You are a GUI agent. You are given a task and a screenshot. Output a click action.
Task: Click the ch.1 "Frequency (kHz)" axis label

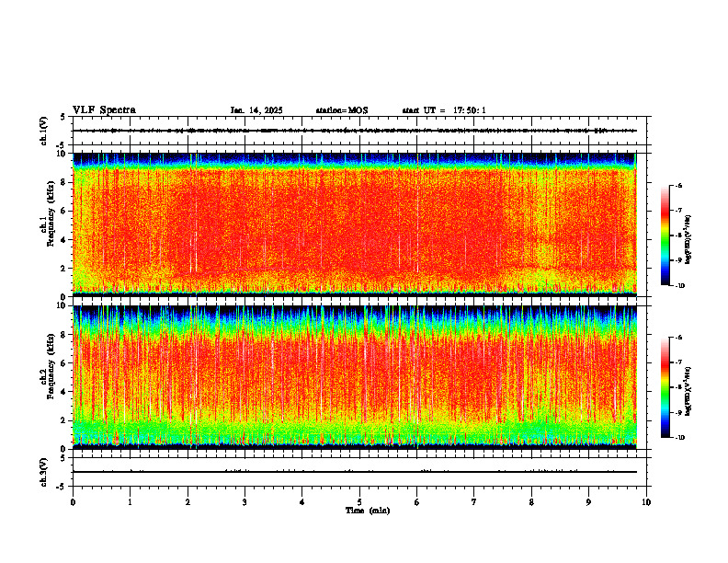coord(51,213)
